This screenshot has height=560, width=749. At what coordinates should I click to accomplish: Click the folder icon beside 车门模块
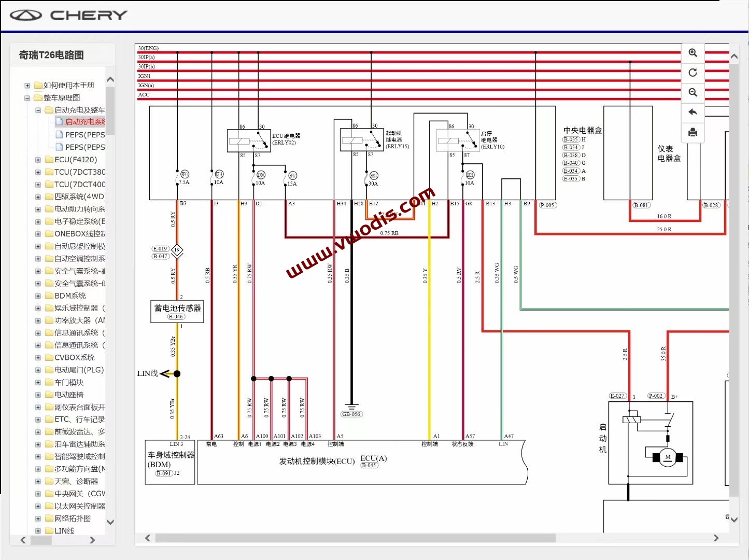coord(49,383)
